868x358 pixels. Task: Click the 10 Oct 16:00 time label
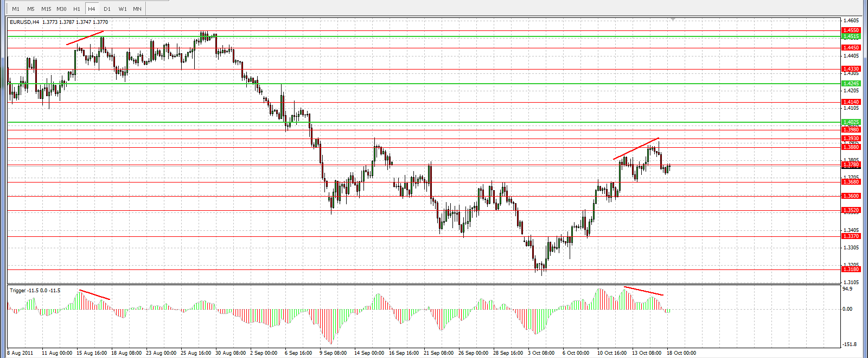click(612, 353)
